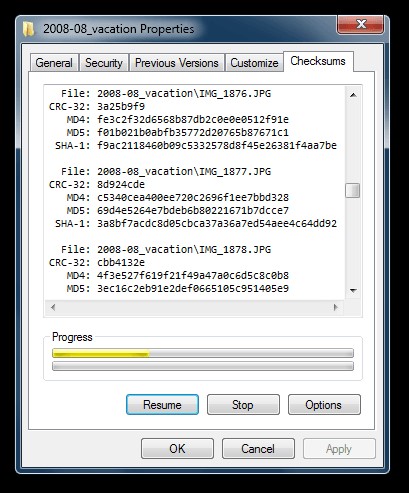Click the vertical scrollbar thumb
The height and width of the screenshot is (493, 409).
[353, 191]
